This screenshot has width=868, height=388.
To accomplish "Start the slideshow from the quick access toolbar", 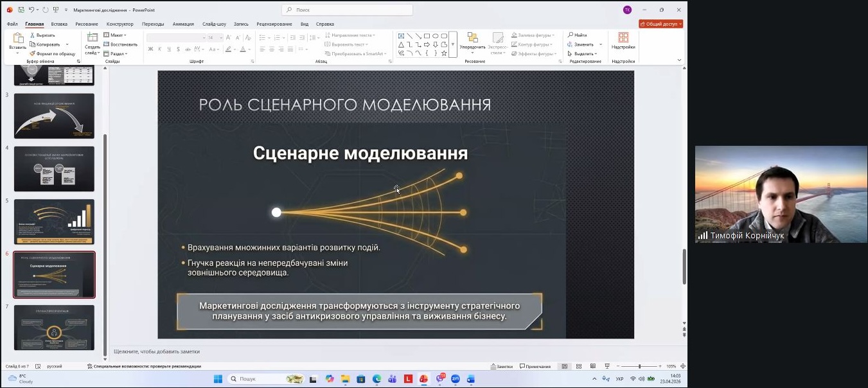I will tap(56, 10).
